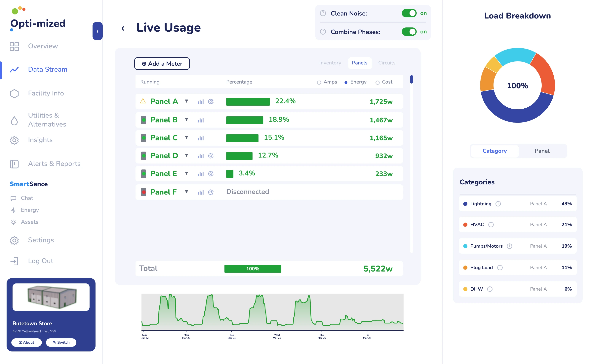Expand Panel F dropdown arrow
The image size is (591, 364).
(186, 192)
